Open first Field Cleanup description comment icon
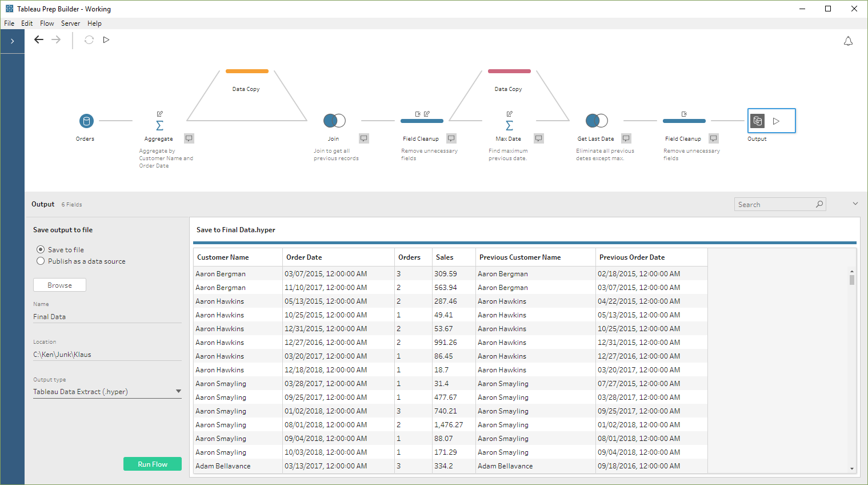The width and height of the screenshot is (868, 485). (x=451, y=138)
